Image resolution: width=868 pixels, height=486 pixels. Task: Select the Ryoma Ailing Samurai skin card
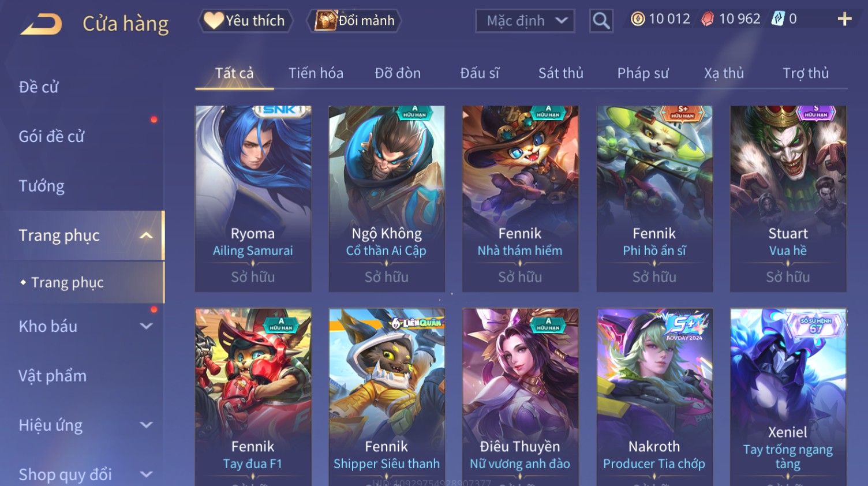click(253, 199)
